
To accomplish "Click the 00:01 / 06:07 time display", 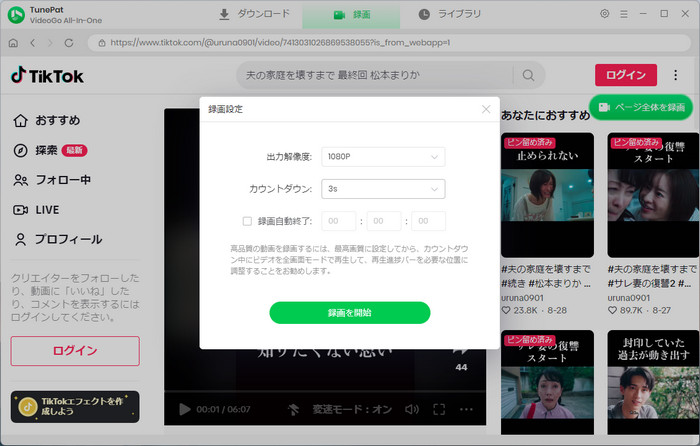I will (223, 409).
